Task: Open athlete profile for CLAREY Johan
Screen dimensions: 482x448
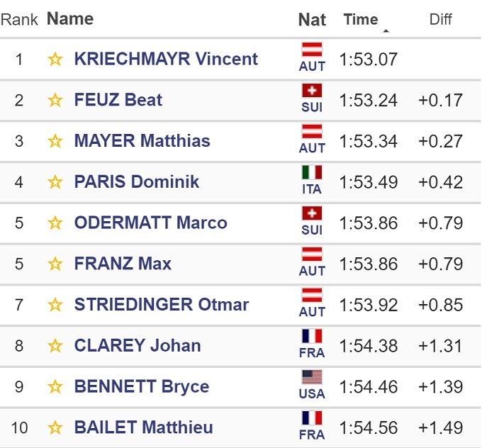Action: pos(138,346)
